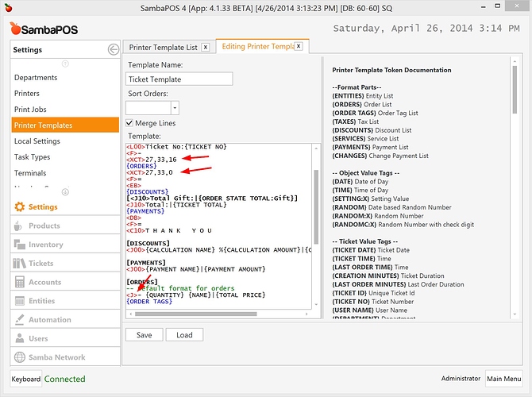
Task: Open the Inventory section
Action: click(65, 245)
